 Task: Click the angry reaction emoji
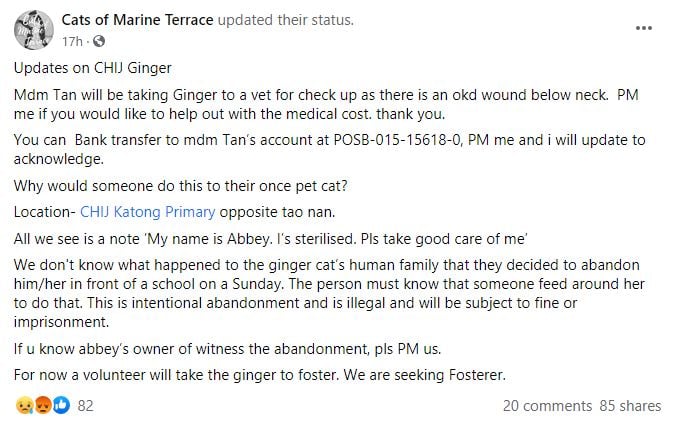click(42, 406)
